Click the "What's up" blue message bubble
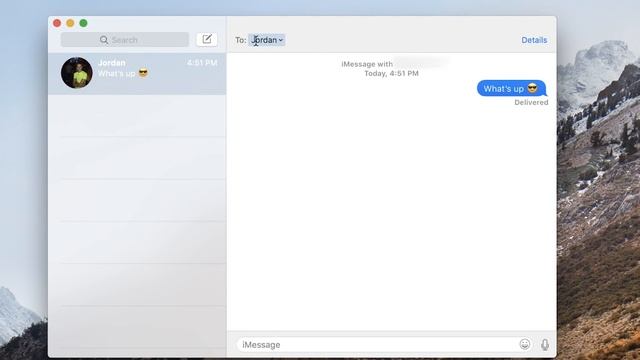640x360 pixels. pos(511,89)
